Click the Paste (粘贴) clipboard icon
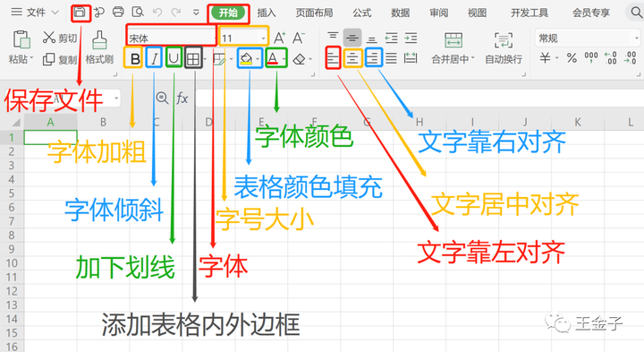The height and width of the screenshot is (352, 644). [21, 39]
